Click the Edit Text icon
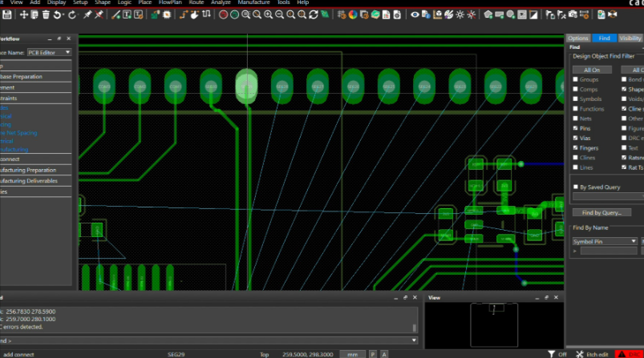 (139, 14)
